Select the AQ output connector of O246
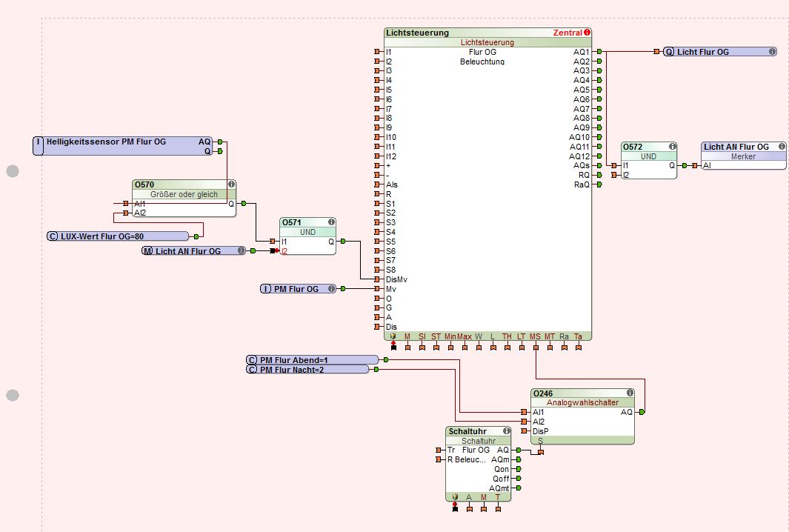This screenshot has height=532, width=789. point(642,412)
